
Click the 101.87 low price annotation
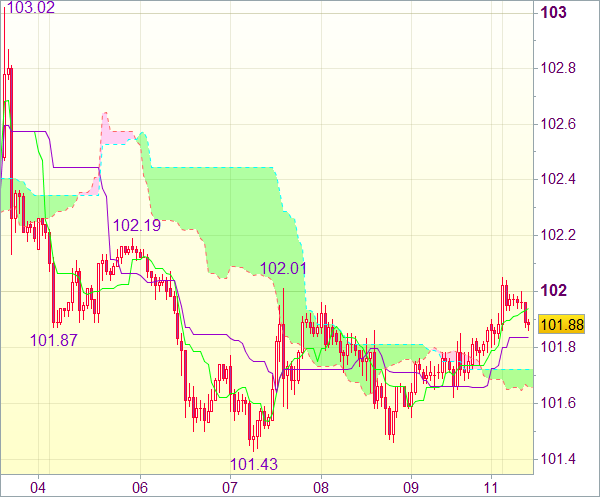pos(54,340)
